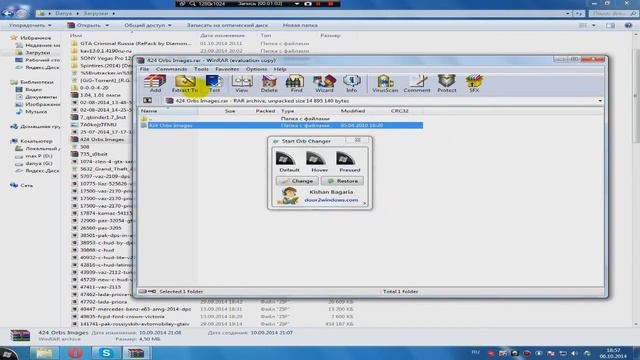Click the Find binoculars toolbar icon
The height and width of the screenshot is (360, 640).
[x=296, y=83]
